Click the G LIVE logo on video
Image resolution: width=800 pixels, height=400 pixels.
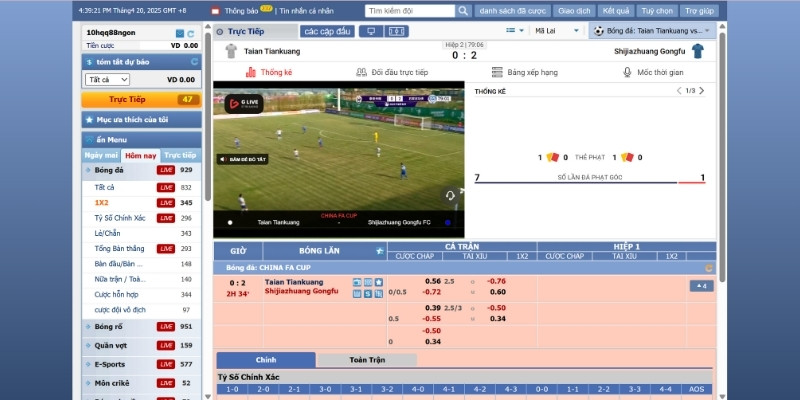(243, 104)
